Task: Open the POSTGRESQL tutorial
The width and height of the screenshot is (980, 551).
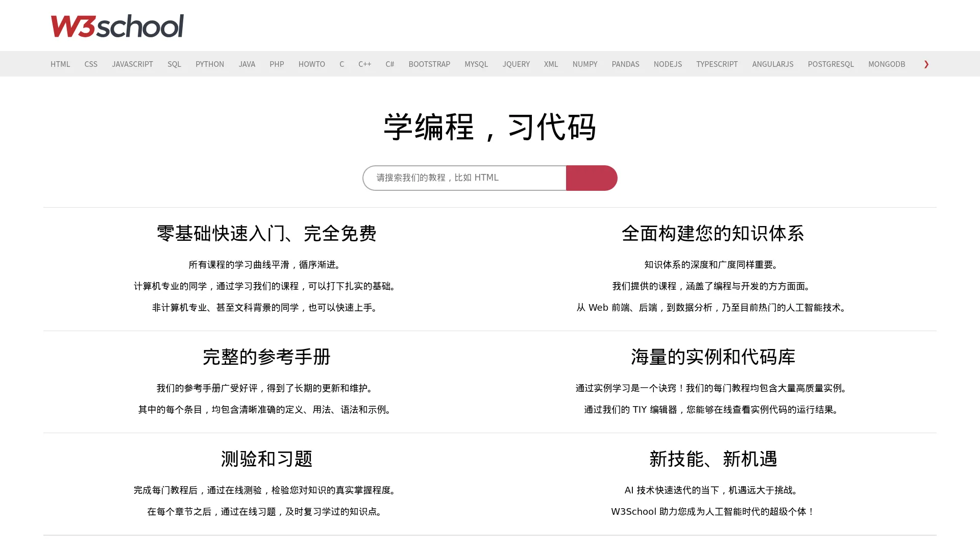Action: click(831, 64)
